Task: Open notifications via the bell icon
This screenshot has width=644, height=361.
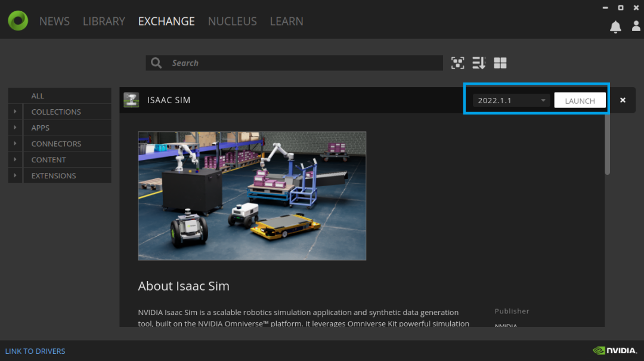Action: click(x=615, y=26)
